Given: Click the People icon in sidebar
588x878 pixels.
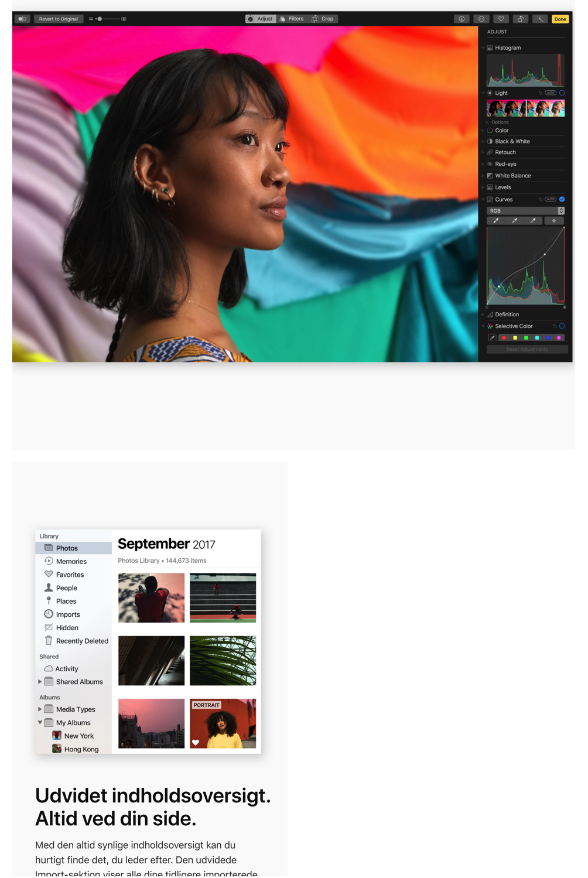Looking at the screenshot, I should [x=49, y=587].
